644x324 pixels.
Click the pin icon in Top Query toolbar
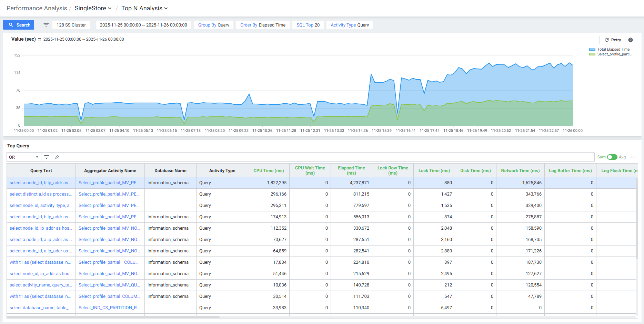click(57, 157)
